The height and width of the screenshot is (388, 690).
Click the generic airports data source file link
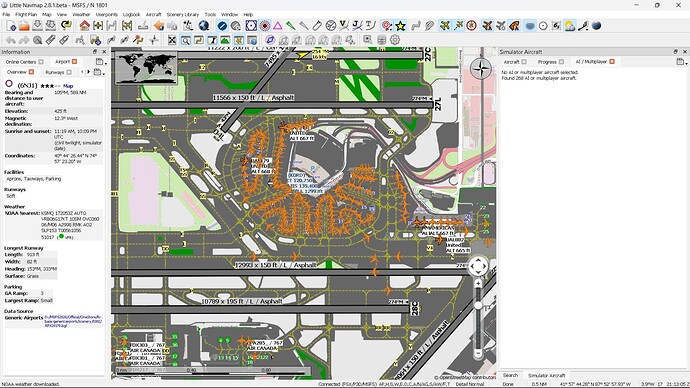pos(73,321)
